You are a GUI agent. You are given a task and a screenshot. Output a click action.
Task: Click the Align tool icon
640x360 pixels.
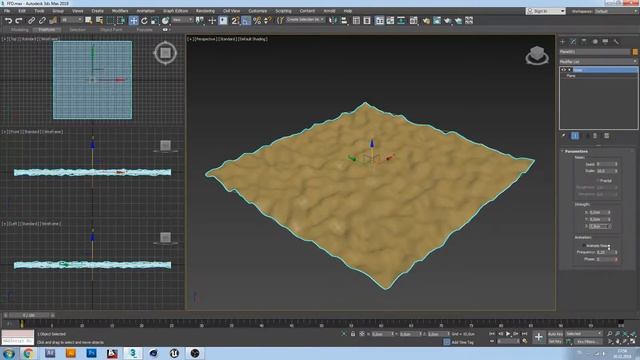(x=344, y=20)
